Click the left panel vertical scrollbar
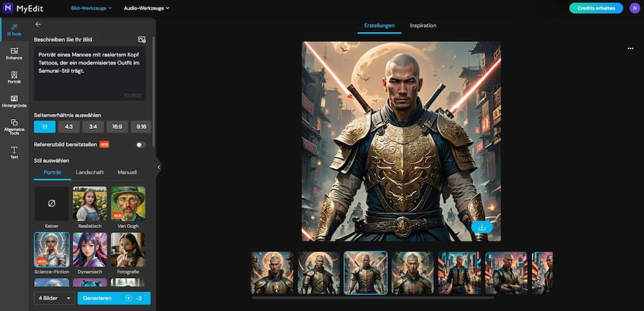The height and width of the screenshot is (311, 644). coord(153,91)
